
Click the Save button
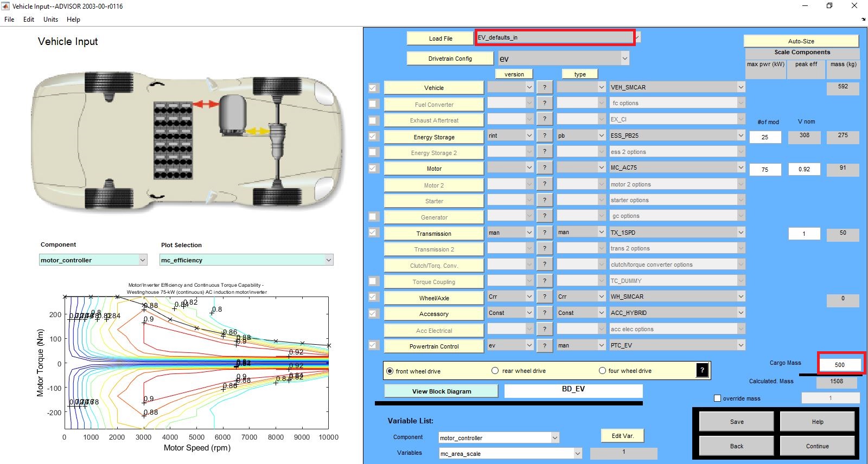click(x=737, y=422)
